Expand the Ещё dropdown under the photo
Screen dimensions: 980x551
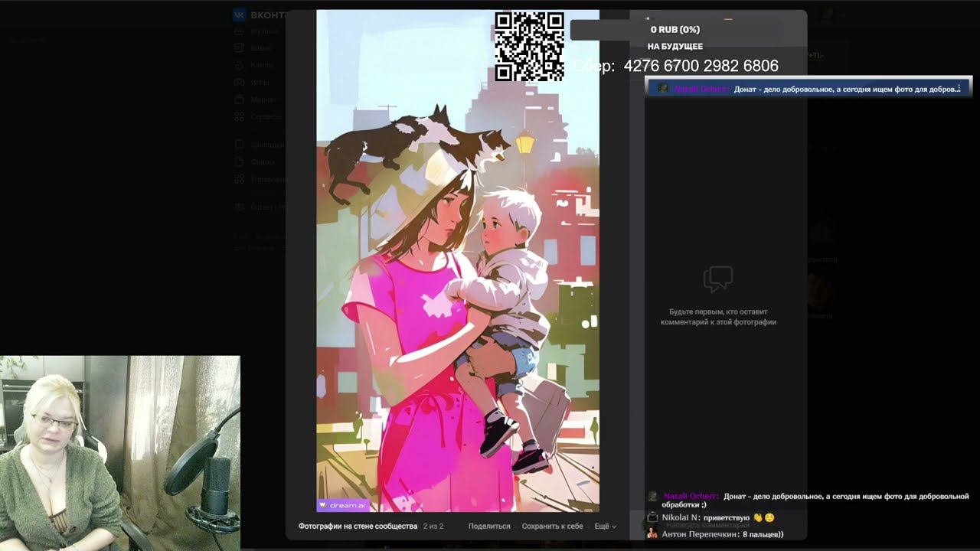coord(605,527)
